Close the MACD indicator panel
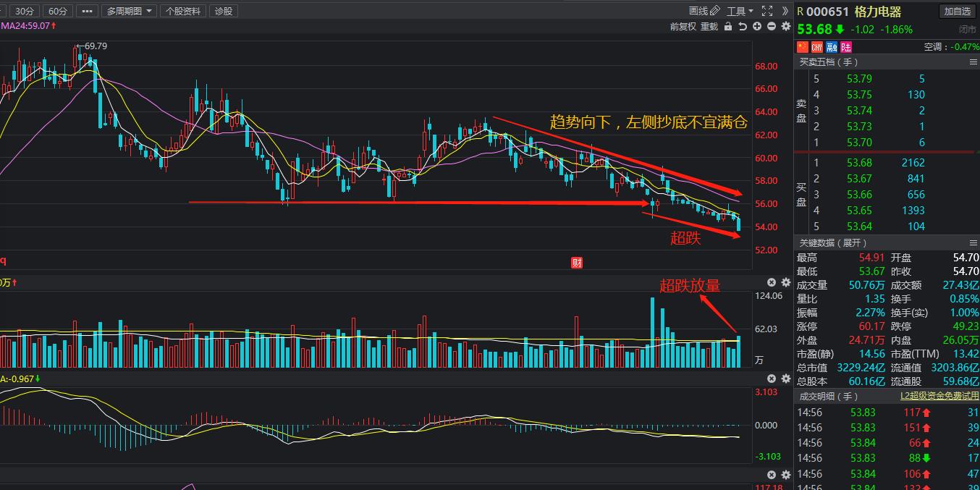 [772, 378]
